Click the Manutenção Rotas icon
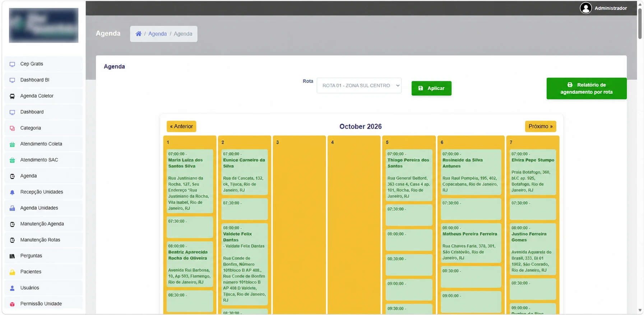Image resolution: width=644 pixels, height=315 pixels. pyautogui.click(x=12, y=240)
